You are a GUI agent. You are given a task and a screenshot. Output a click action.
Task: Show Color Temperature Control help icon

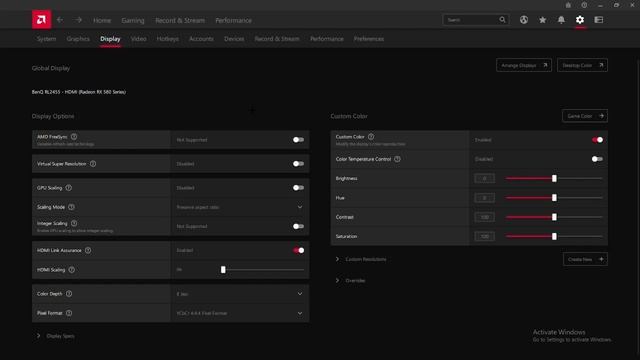[398, 159]
